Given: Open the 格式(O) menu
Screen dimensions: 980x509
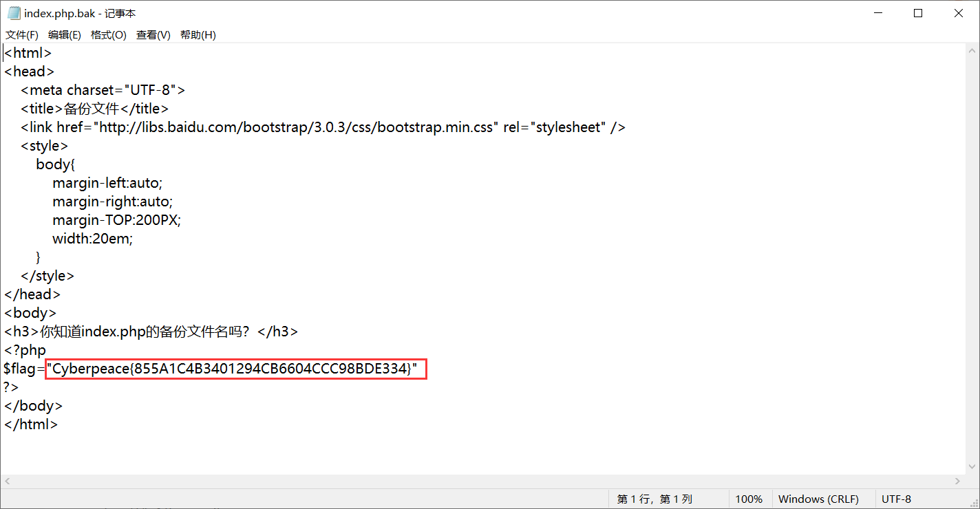Looking at the screenshot, I should point(108,34).
